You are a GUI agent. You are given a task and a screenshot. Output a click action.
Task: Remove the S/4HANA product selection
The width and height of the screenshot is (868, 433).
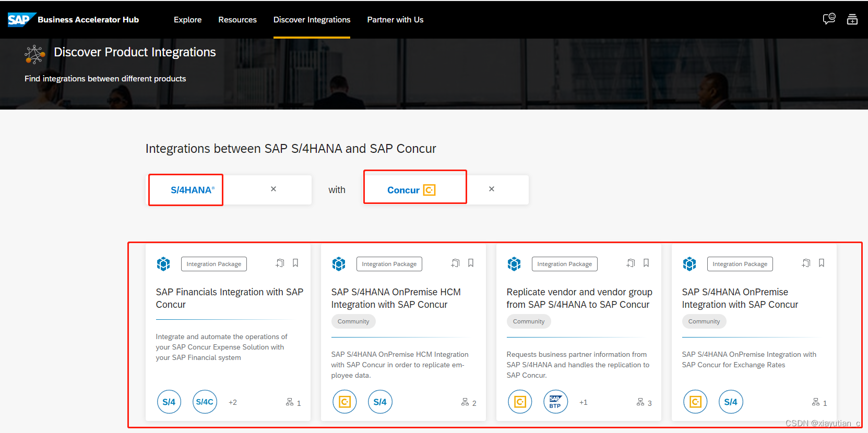click(x=274, y=189)
